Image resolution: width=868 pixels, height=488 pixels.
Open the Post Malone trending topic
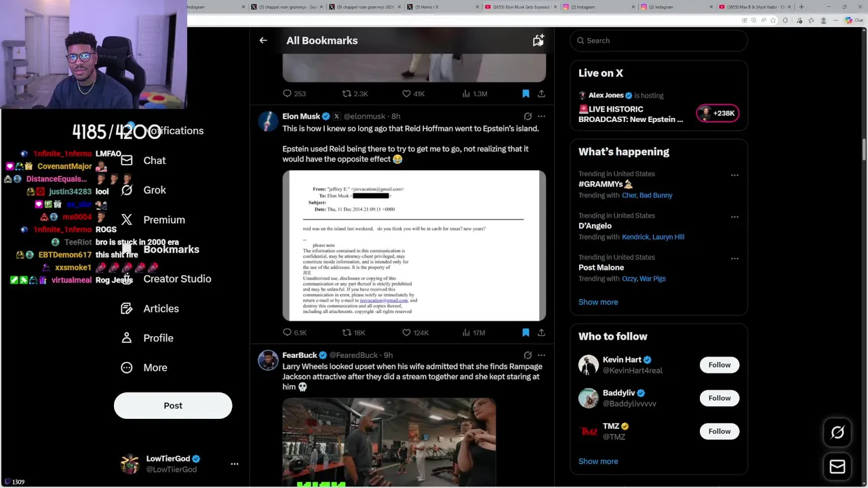coord(601,268)
